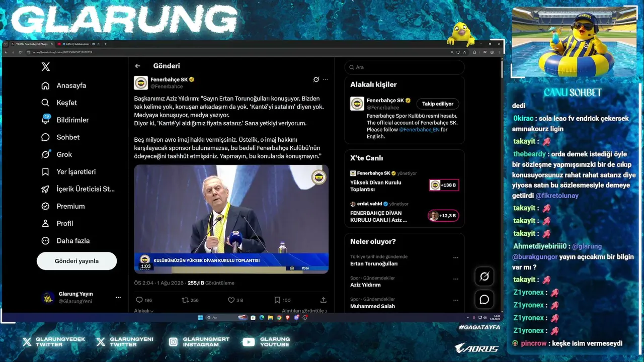
Task: Open the Premium badge icon
Action: point(45,206)
